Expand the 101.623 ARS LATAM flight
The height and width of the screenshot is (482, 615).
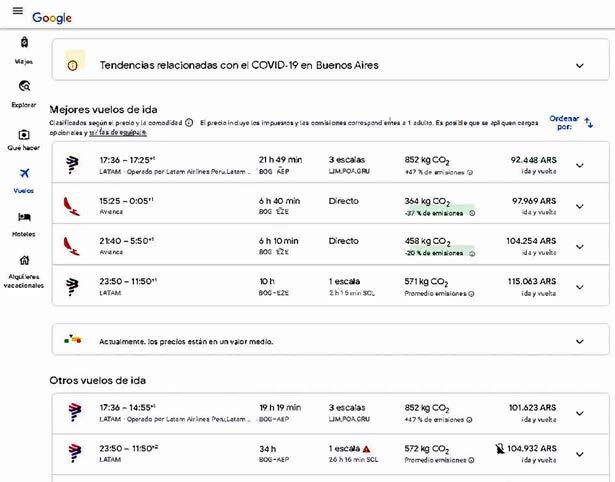(580, 413)
